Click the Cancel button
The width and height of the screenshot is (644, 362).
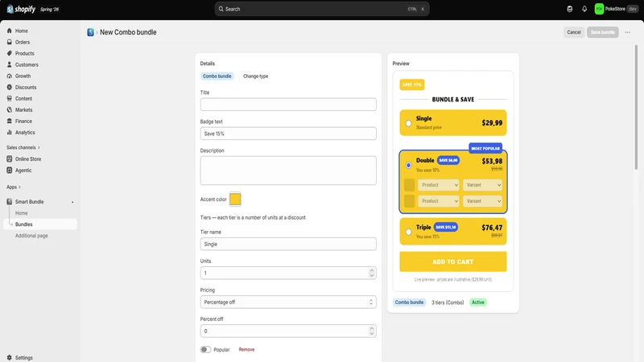[574, 32]
